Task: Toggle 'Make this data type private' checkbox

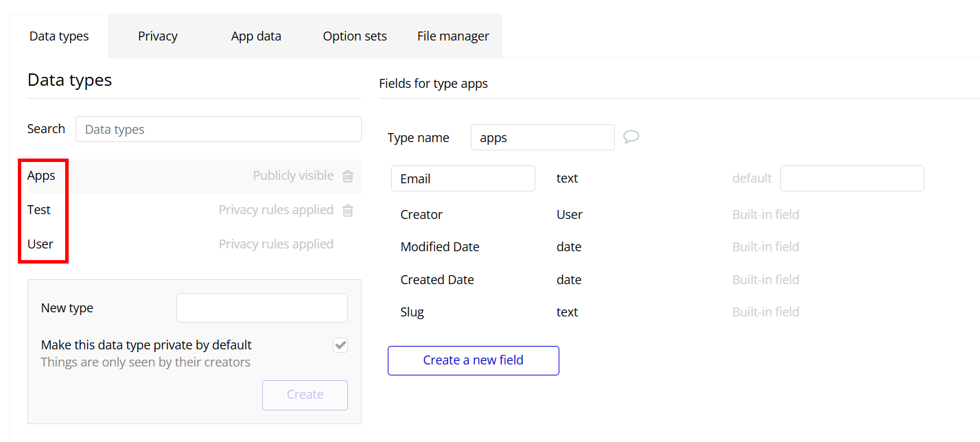Action: (340, 345)
